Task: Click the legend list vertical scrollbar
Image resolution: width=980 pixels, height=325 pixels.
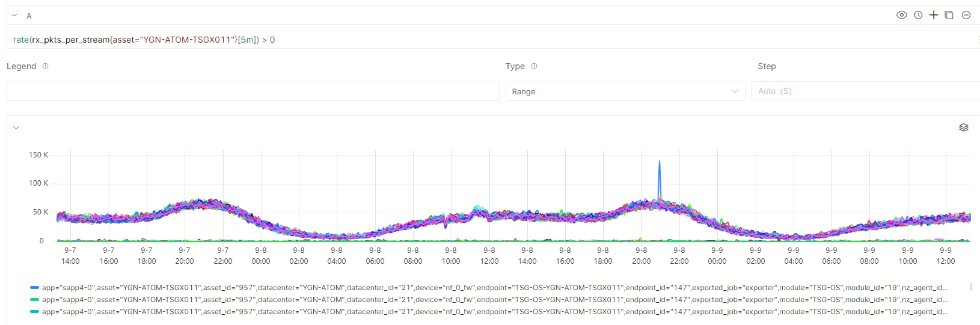Action: point(970,287)
